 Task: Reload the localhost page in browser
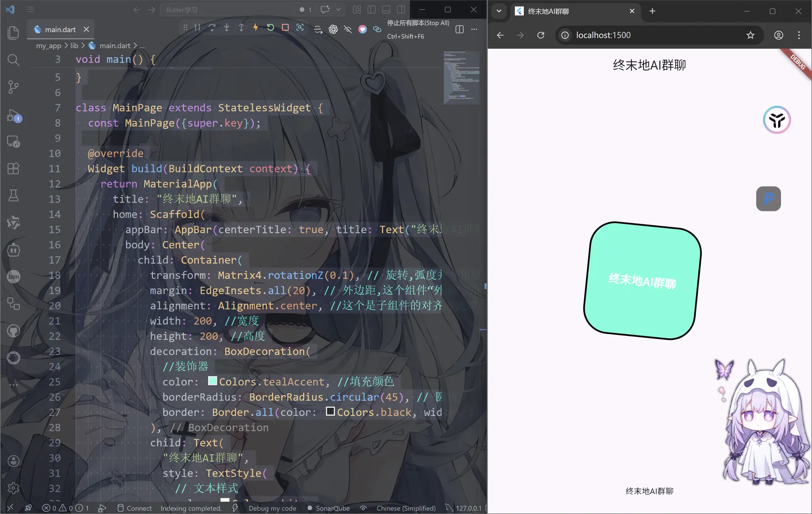[540, 35]
